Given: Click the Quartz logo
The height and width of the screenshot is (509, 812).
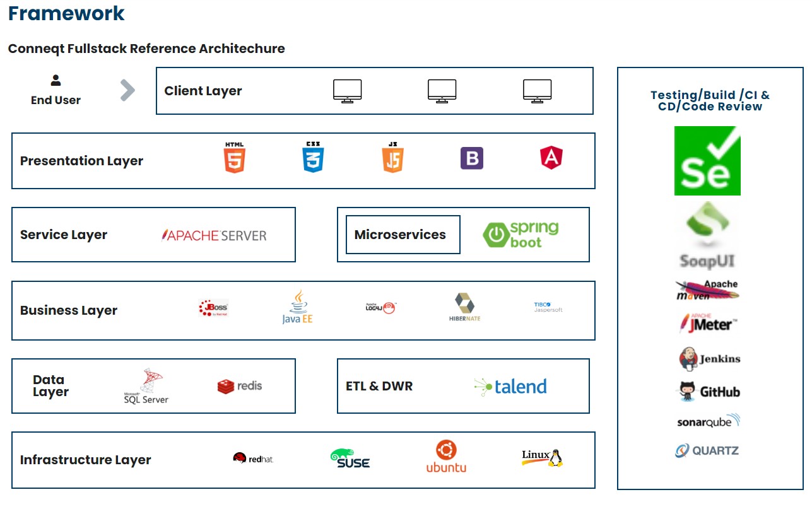Looking at the screenshot, I should [707, 451].
